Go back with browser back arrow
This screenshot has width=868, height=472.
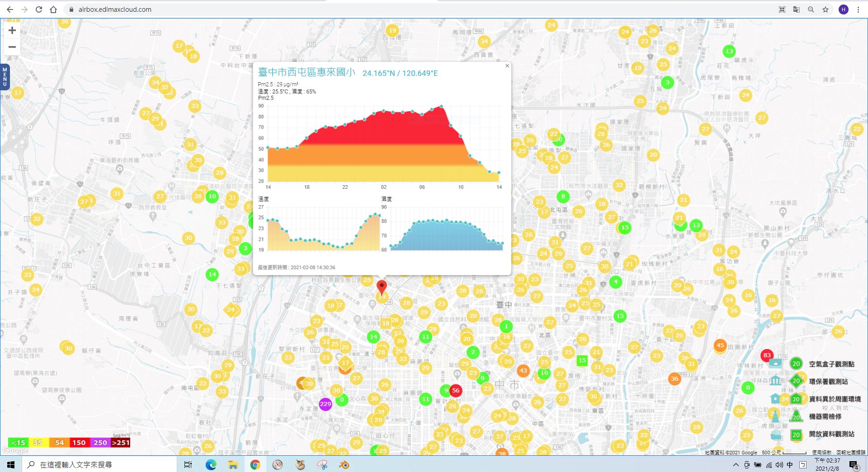(10, 9)
